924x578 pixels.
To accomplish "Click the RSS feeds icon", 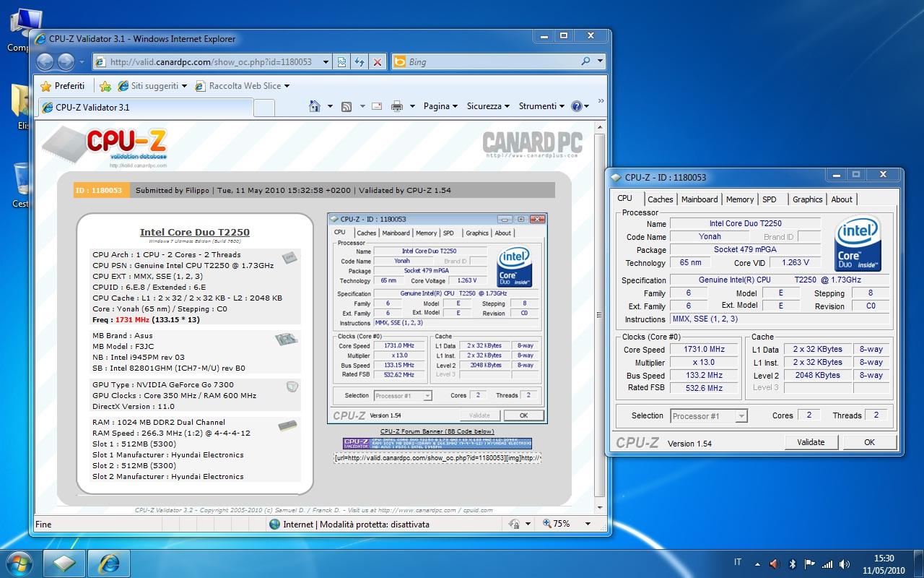I will [346, 106].
